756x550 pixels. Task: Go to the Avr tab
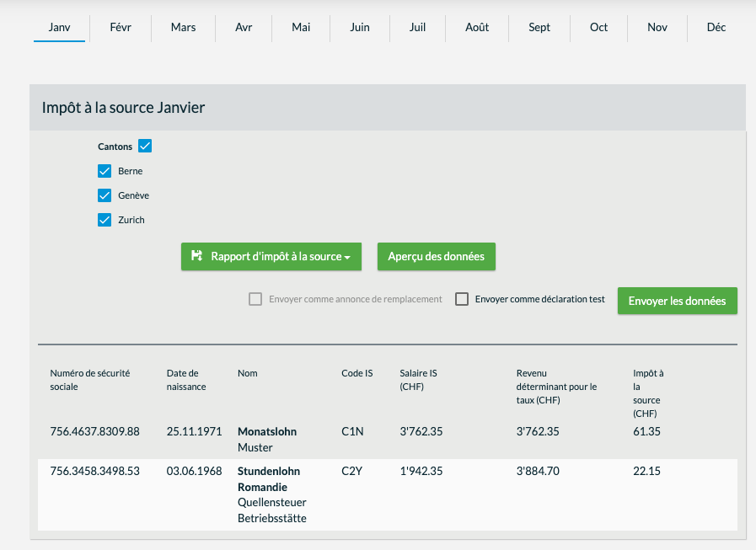point(244,28)
